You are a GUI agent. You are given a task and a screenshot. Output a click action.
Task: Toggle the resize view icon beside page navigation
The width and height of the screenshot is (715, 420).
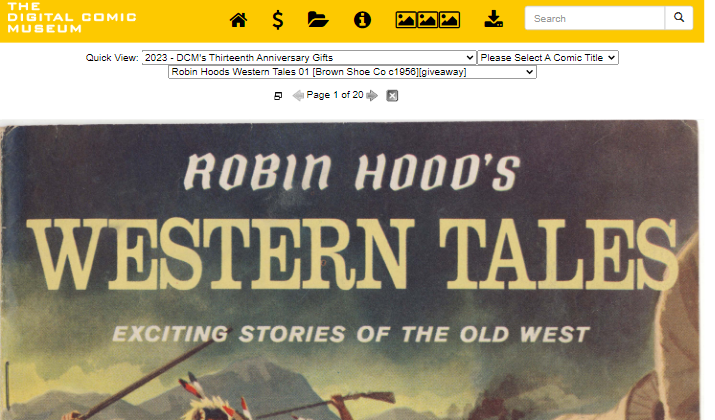point(278,96)
